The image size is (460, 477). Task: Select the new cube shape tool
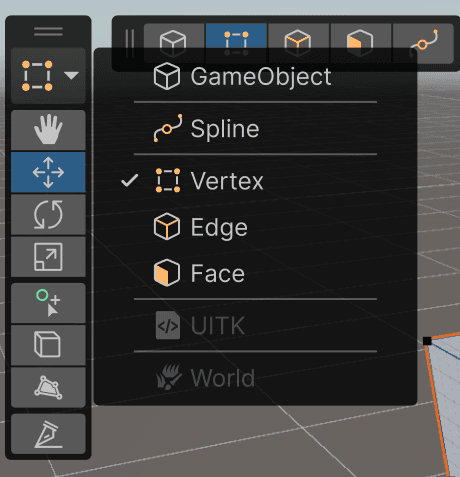[48, 345]
